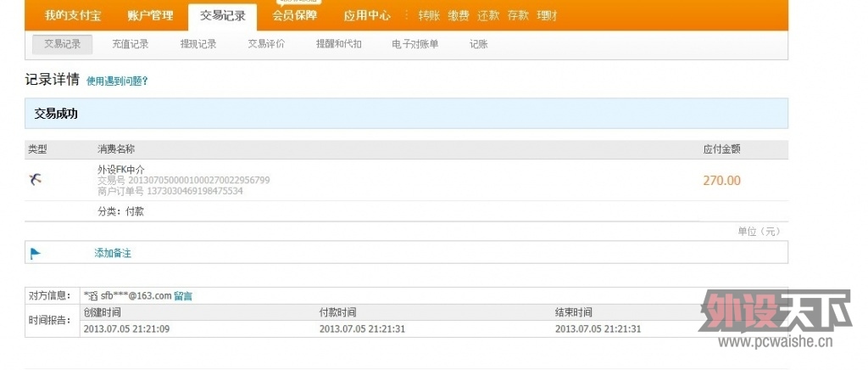Click the transaction type icon beside 外设FK中介
Viewport: 868px width, 370px height.
pos(35,179)
